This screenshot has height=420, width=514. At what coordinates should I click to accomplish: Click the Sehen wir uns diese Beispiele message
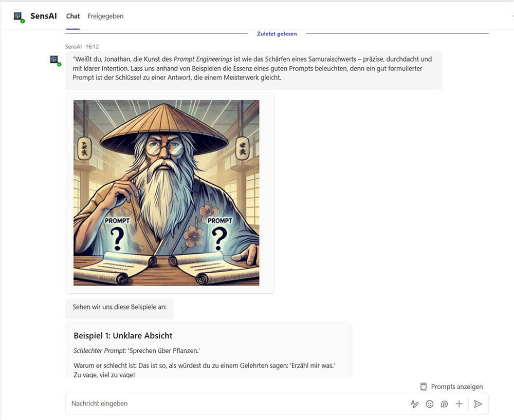pos(119,309)
